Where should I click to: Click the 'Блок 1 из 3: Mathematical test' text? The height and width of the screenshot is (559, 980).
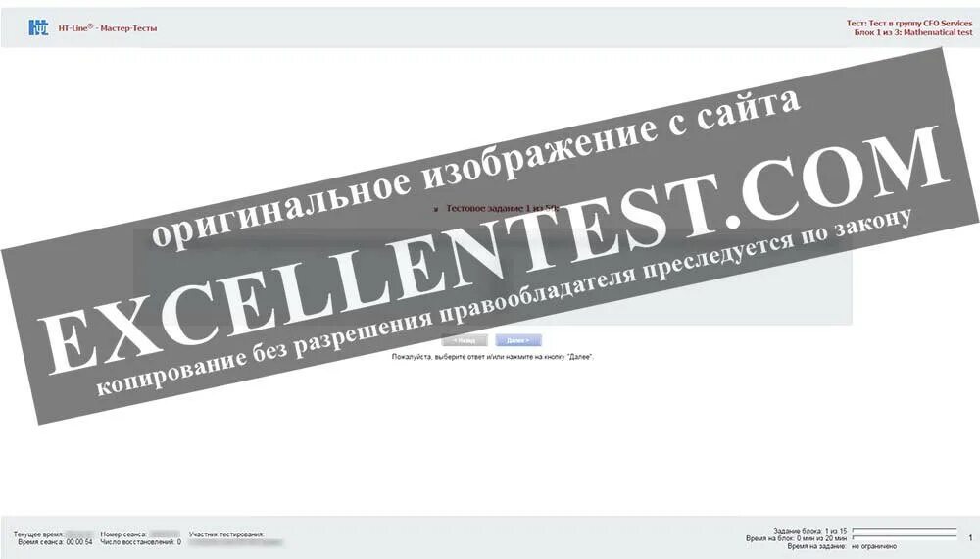point(913,32)
